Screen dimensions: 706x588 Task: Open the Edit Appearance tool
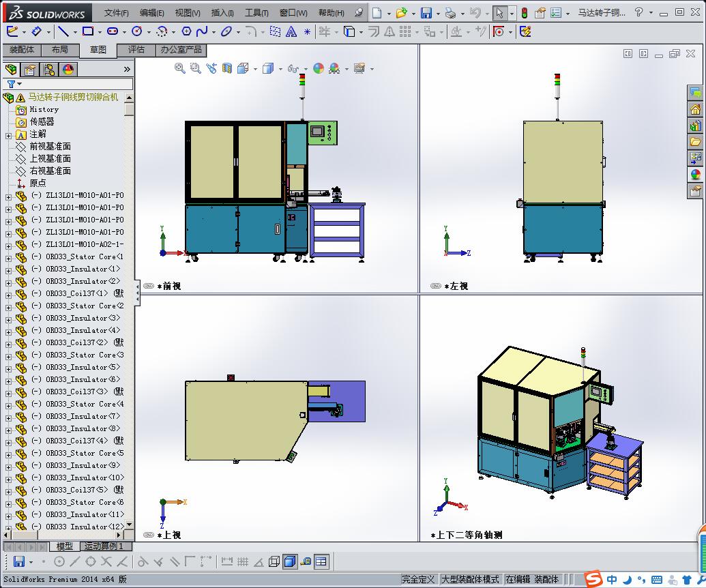coord(319,68)
